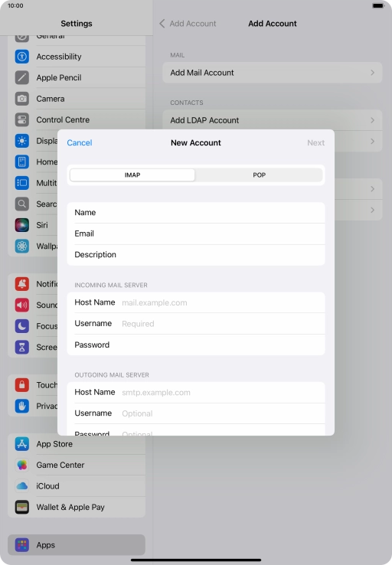The height and width of the screenshot is (565, 392).
Task: Focus outgoing Host Name smtp.example.com field
Action: tap(196, 392)
